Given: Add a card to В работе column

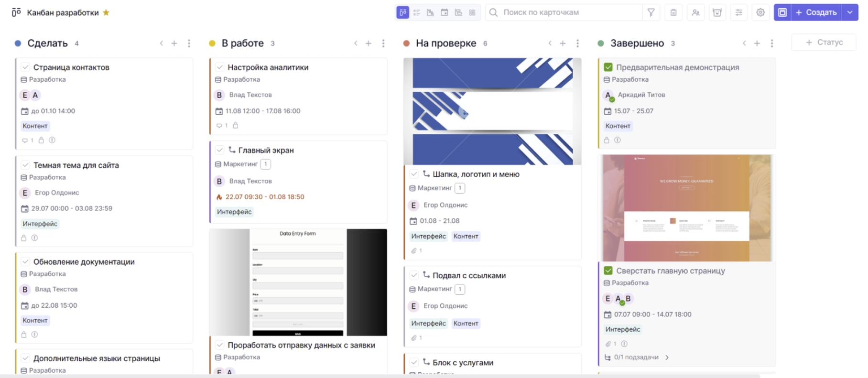Looking at the screenshot, I should [x=369, y=43].
